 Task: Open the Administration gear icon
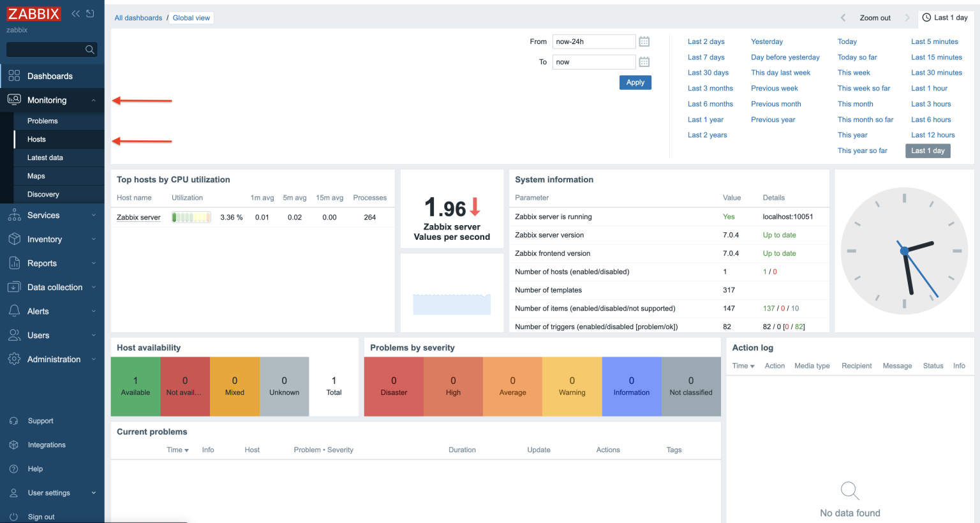click(14, 359)
